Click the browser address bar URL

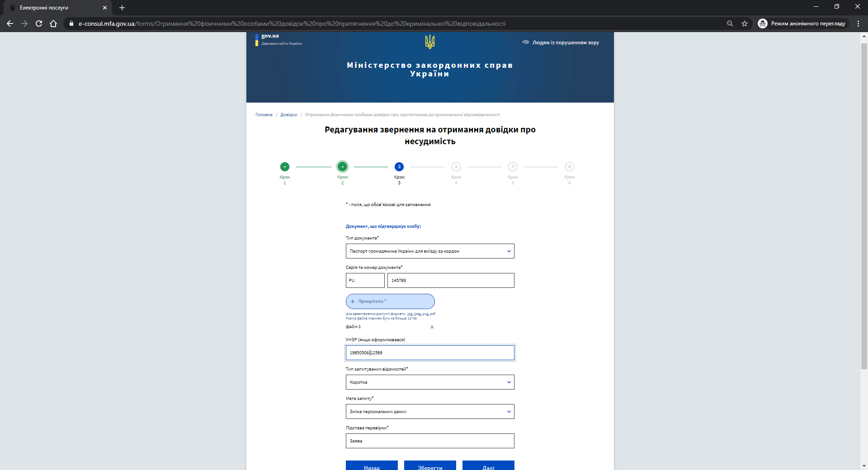click(x=292, y=23)
